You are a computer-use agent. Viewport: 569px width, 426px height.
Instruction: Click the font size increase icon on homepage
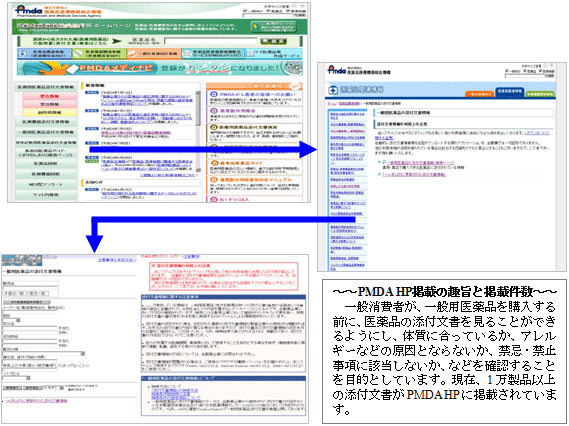tap(303, 6)
